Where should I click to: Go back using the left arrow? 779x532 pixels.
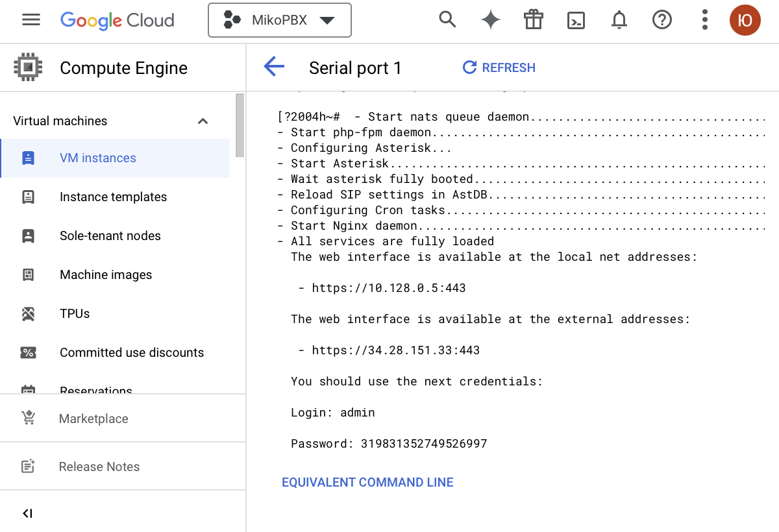click(274, 67)
